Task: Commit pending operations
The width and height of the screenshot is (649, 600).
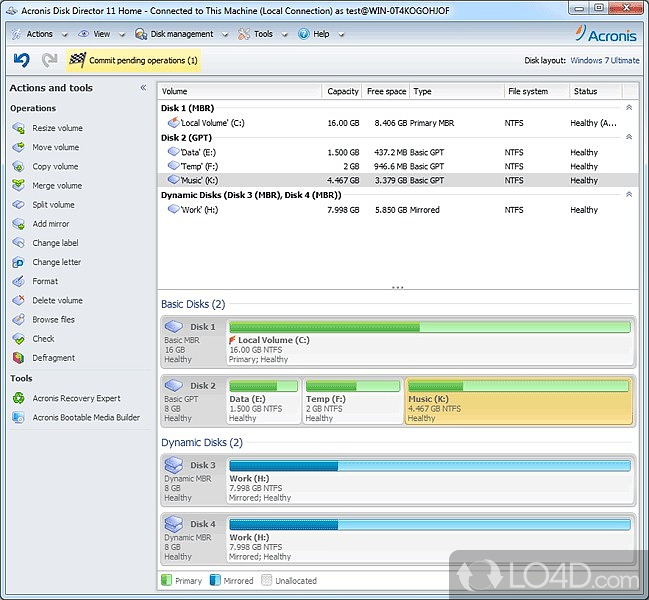Action: click(134, 60)
